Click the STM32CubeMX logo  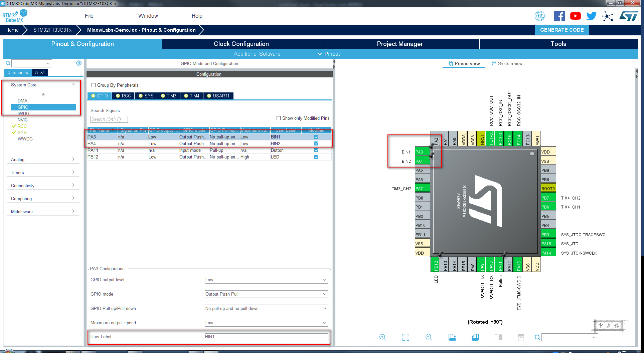[15, 16]
